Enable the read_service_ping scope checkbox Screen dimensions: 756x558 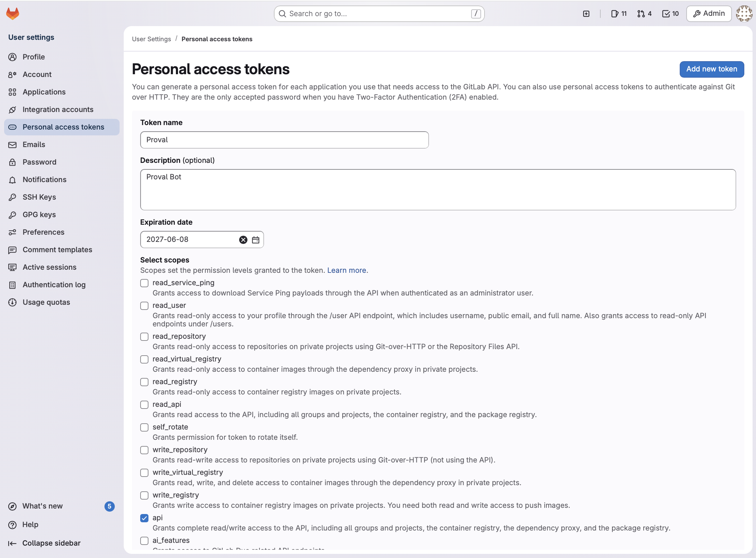[x=144, y=283]
